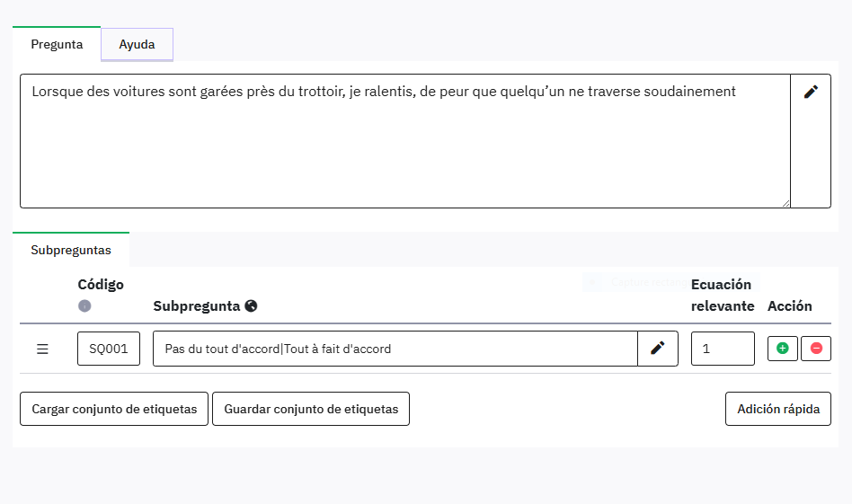
Task: Click the subquestion text field
Action: [395, 349]
